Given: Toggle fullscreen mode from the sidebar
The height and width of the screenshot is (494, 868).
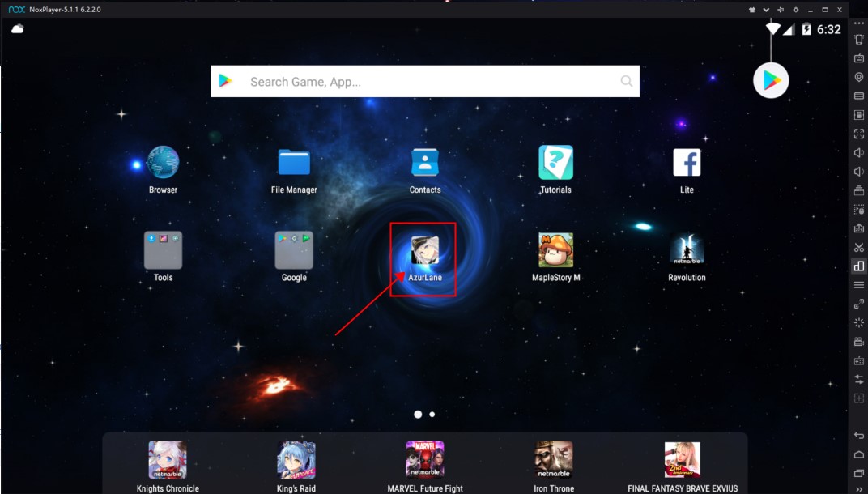Looking at the screenshot, I should (859, 134).
